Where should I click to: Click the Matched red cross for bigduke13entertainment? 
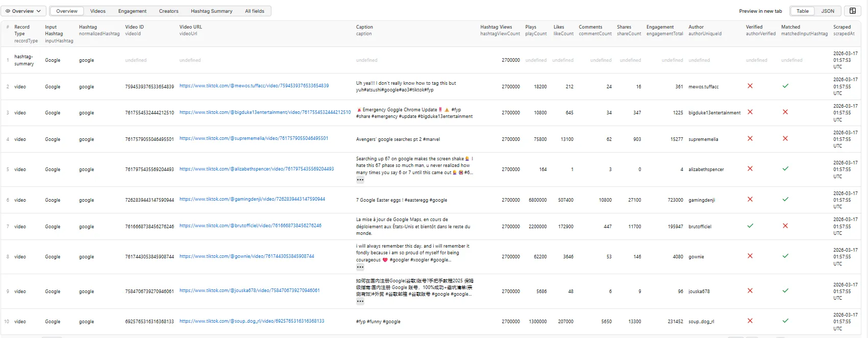pyautogui.click(x=785, y=112)
